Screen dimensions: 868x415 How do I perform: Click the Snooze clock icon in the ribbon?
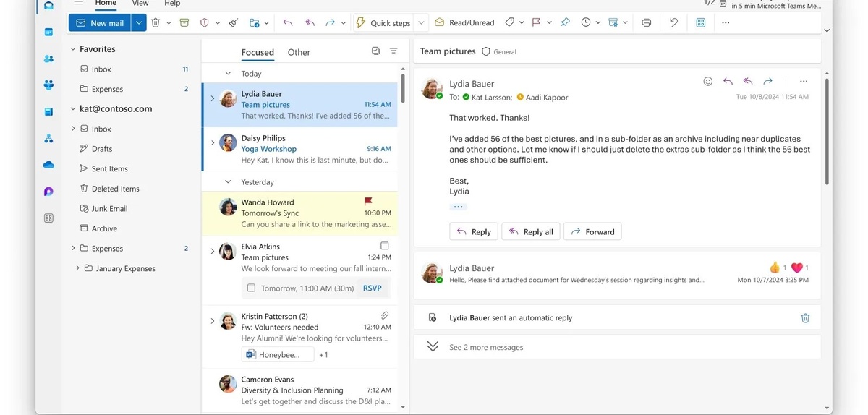coord(586,23)
